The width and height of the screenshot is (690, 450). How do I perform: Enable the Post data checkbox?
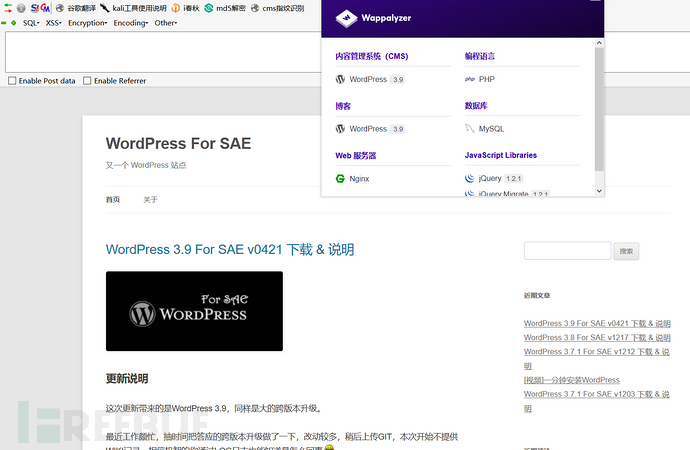coord(12,80)
